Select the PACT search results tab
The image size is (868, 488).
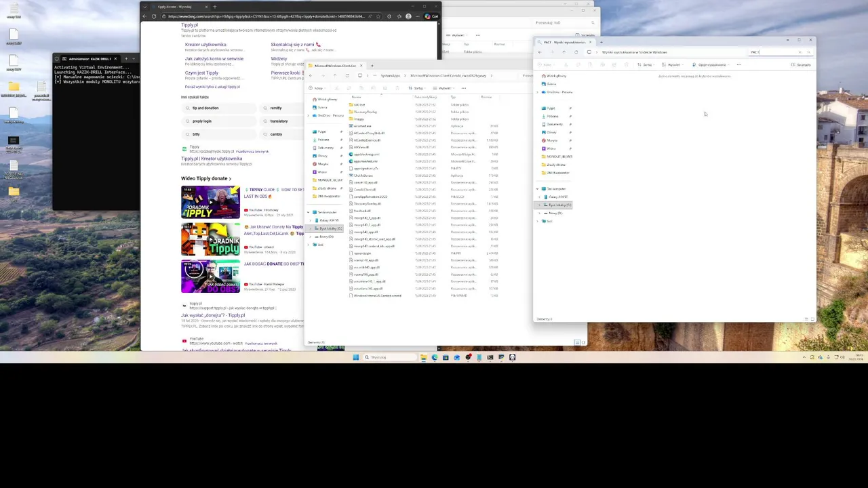564,42
